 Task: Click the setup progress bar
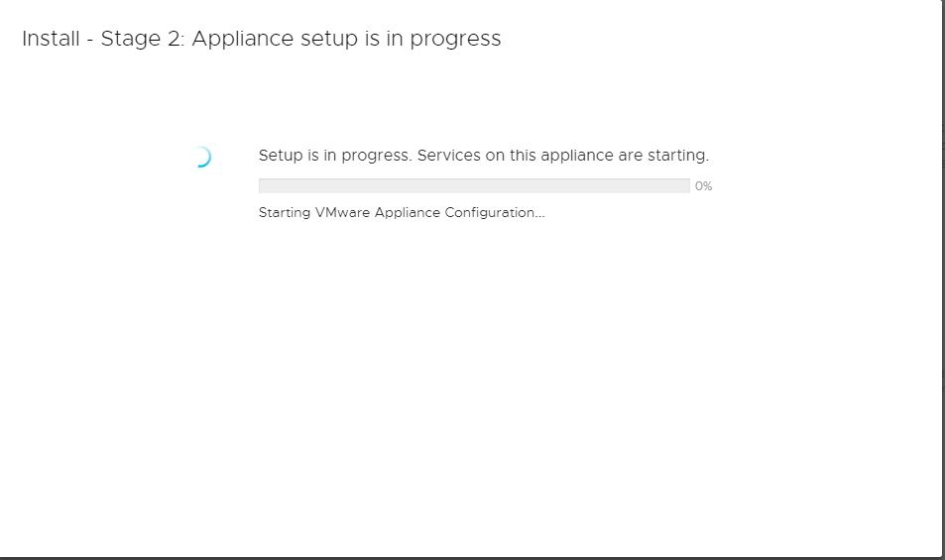coord(474,185)
